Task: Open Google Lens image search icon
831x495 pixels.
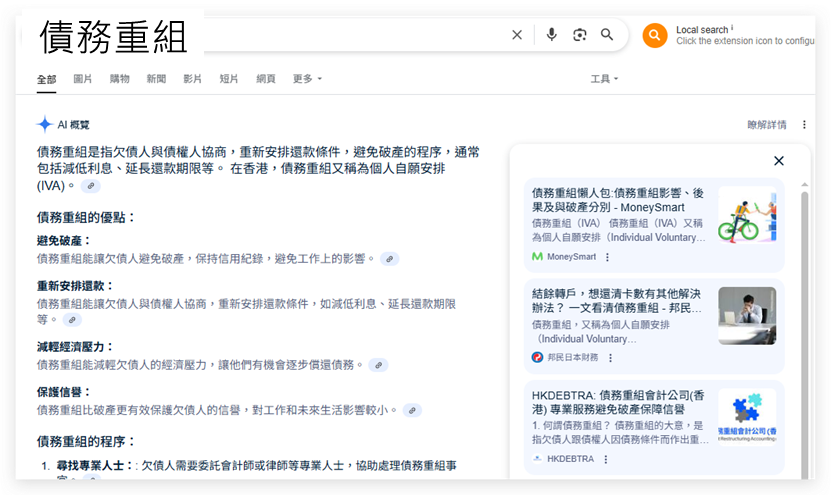Action: (579, 35)
